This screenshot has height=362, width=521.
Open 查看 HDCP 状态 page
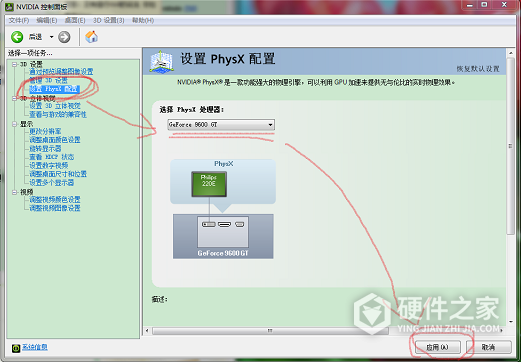[x=52, y=157]
